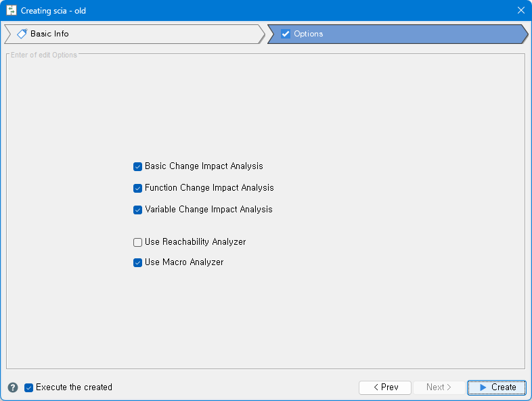Screen dimensions: 532x401
Task: Turn off Variable Change Impact Analysis
Action: [x=138, y=210]
